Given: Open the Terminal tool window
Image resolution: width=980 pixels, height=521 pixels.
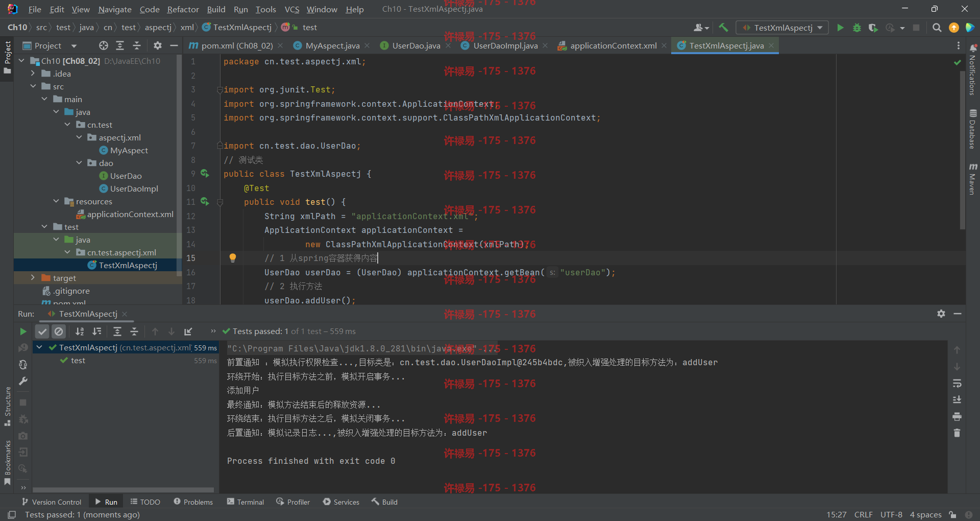Looking at the screenshot, I should [x=246, y=502].
